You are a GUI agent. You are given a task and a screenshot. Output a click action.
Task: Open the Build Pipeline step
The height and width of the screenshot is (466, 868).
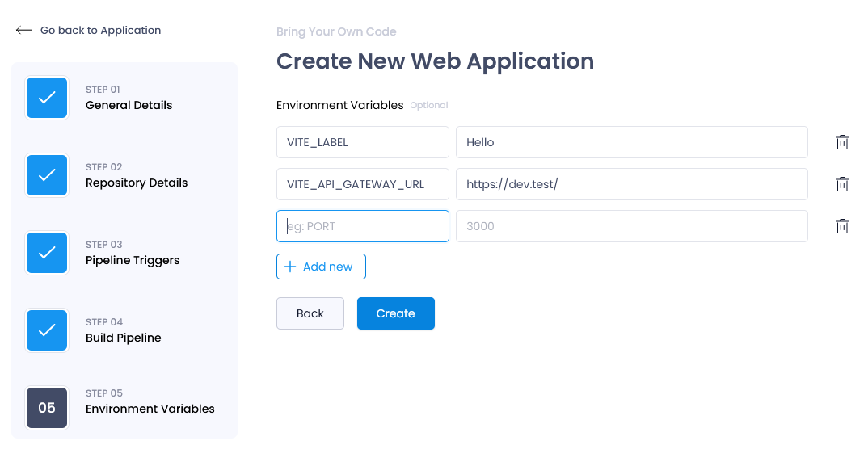(124, 338)
